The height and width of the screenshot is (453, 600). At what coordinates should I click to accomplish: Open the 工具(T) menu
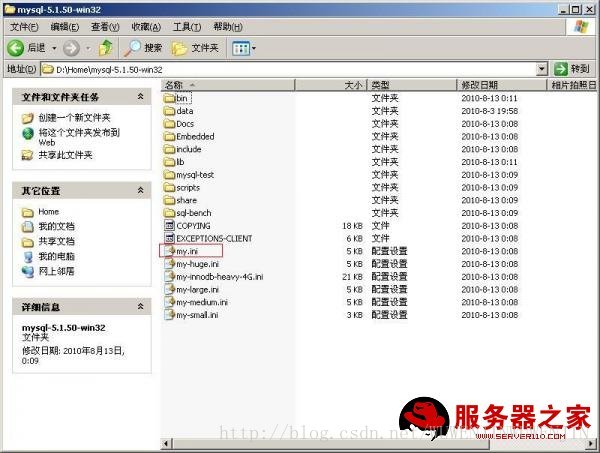click(187, 27)
